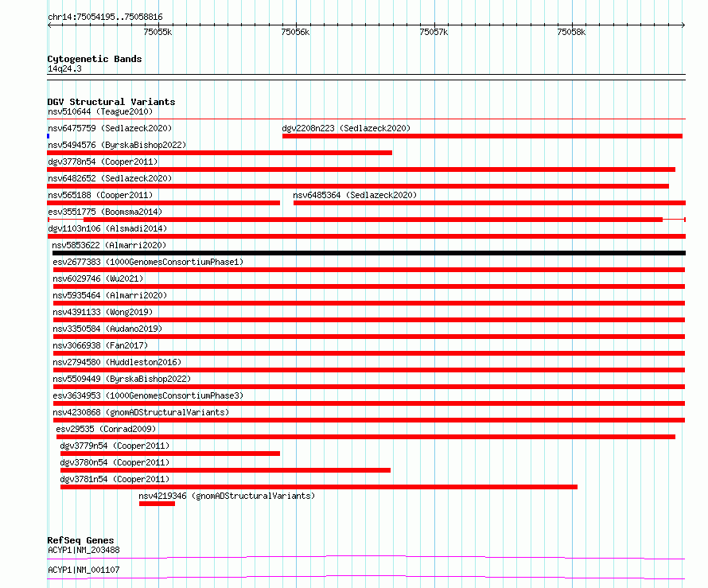Open variant nsv510644 (Teague2010)
Image resolution: width=708 pixels, height=588 pixels.
tap(100, 111)
